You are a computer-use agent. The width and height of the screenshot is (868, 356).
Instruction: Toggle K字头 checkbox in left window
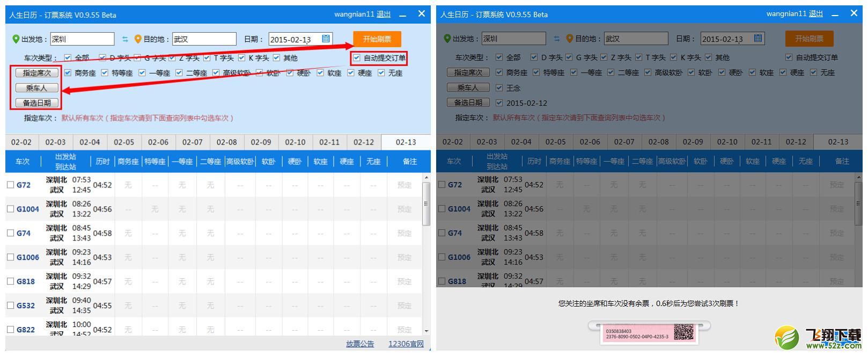[241, 58]
